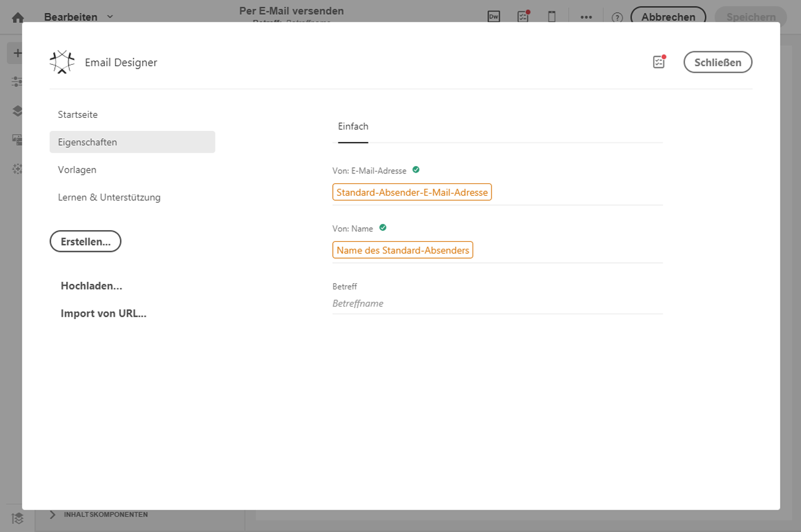Click the help question mark icon
Image resolution: width=801 pixels, height=532 pixels.
coord(617,17)
